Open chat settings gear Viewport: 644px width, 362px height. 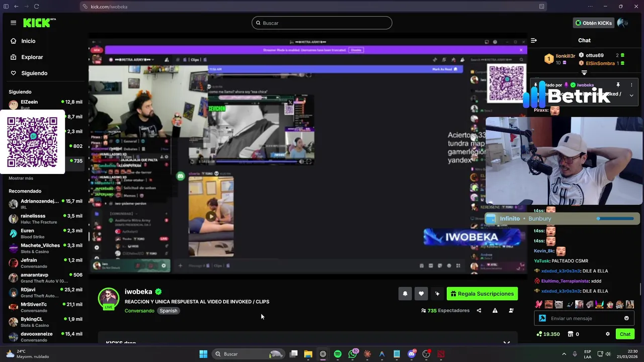pyautogui.click(x=608, y=334)
